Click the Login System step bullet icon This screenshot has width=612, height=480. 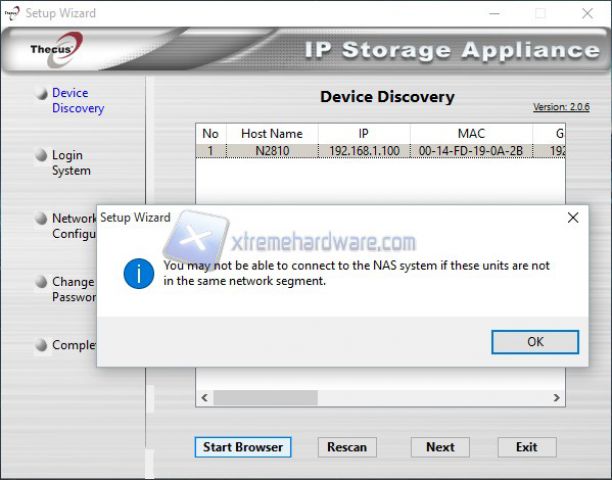coord(41,156)
